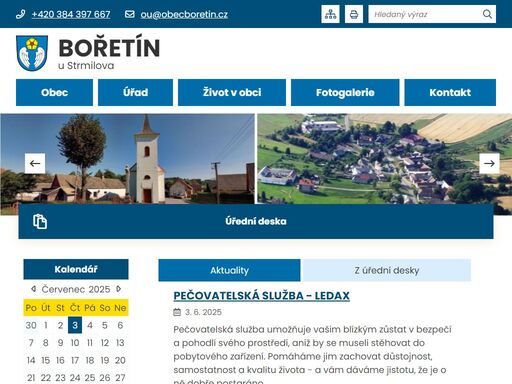
Task: Open Pečovatelská služba – LEDAX article
Action: coord(262,296)
